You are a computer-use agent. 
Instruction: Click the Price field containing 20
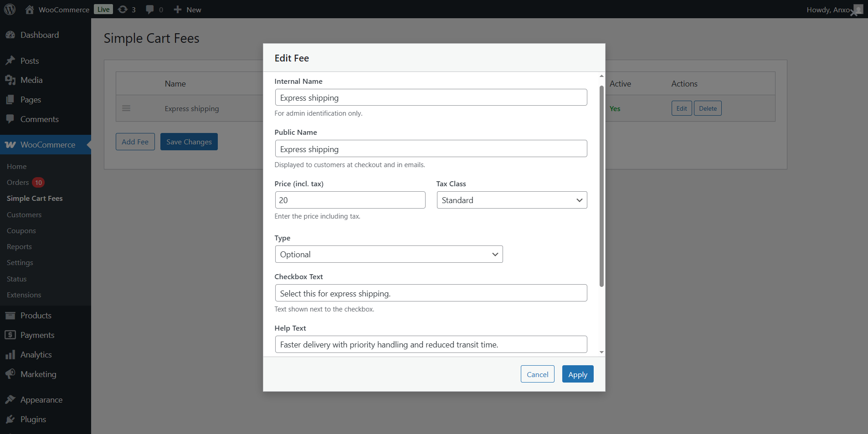point(350,200)
